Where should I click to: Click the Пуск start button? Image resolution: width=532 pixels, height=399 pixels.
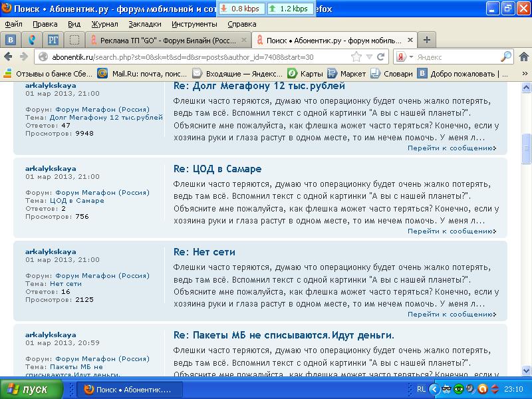[27, 390]
